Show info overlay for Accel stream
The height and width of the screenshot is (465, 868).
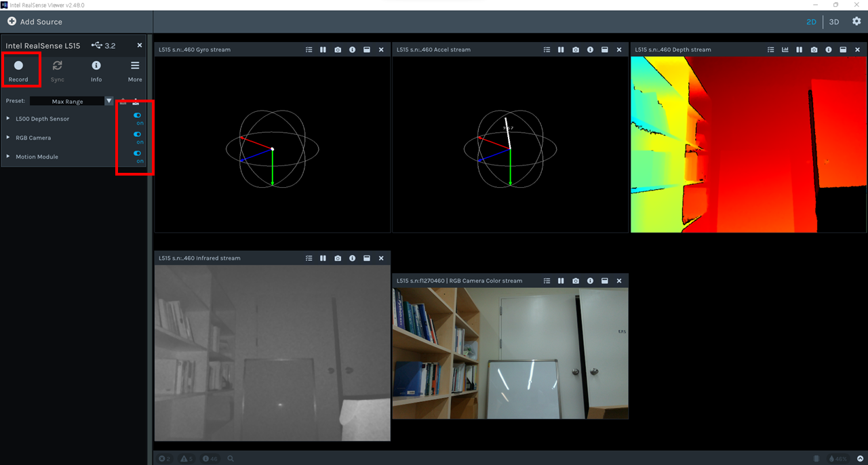(591, 49)
